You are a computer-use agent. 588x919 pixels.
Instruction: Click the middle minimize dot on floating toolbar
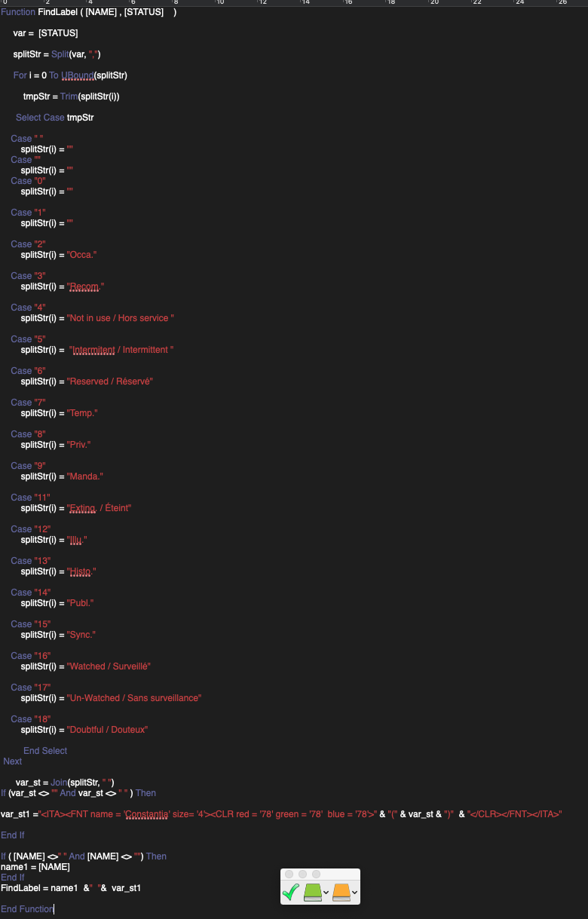coord(302,875)
